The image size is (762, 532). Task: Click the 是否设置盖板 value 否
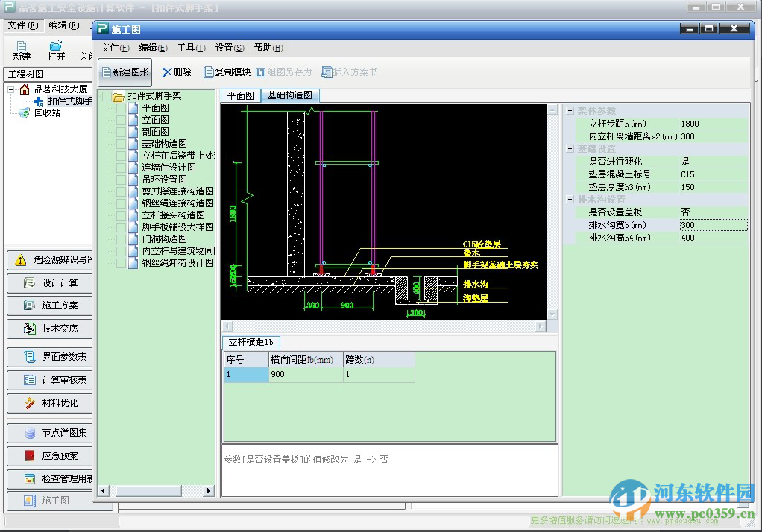(x=685, y=212)
